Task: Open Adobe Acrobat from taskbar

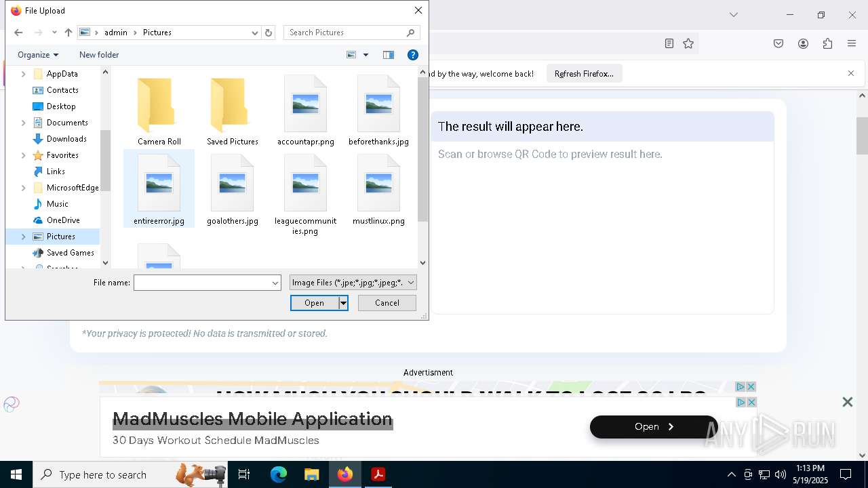Action: click(378, 474)
